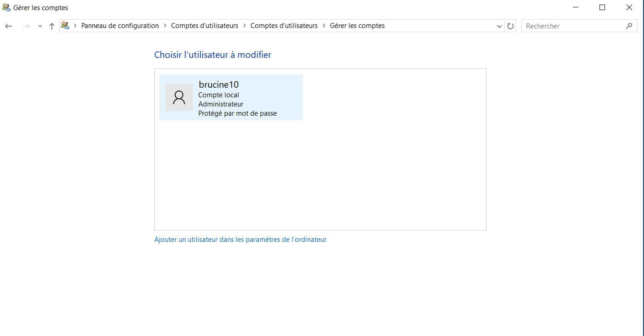Click the search magnifier icon
644x336 pixels.
pos(629,26)
